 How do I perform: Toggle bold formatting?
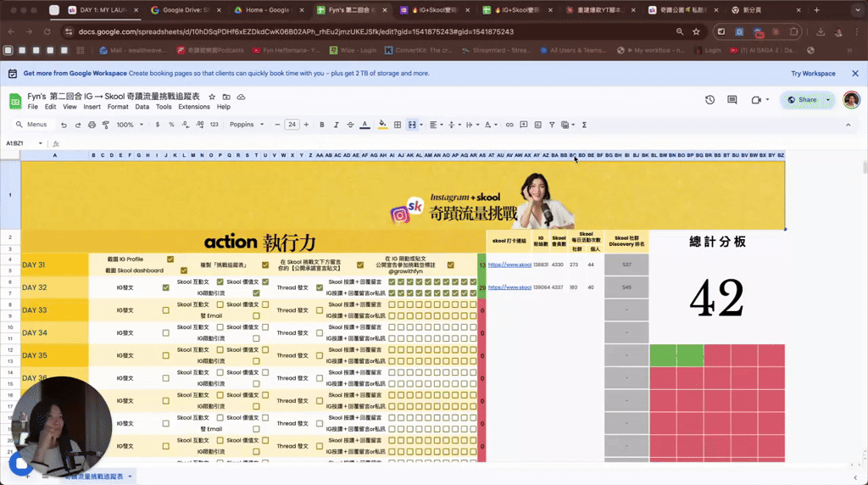pos(321,125)
